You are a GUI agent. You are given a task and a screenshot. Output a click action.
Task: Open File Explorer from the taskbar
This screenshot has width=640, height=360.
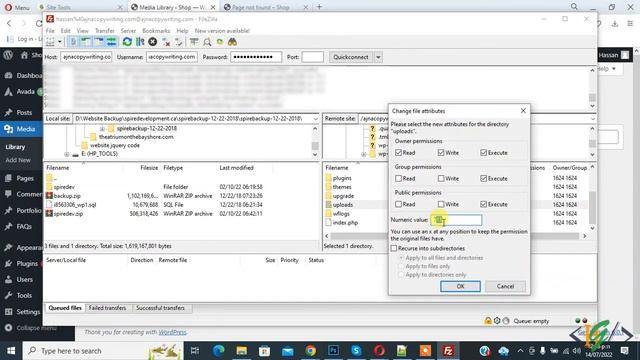point(241,351)
